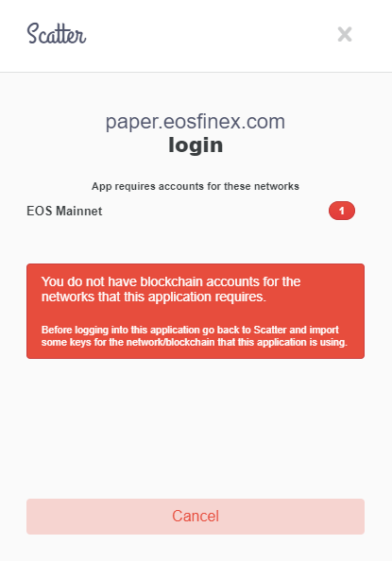This screenshot has width=392, height=561.
Task: Click the bold login heading
Action: pyautogui.click(x=196, y=145)
